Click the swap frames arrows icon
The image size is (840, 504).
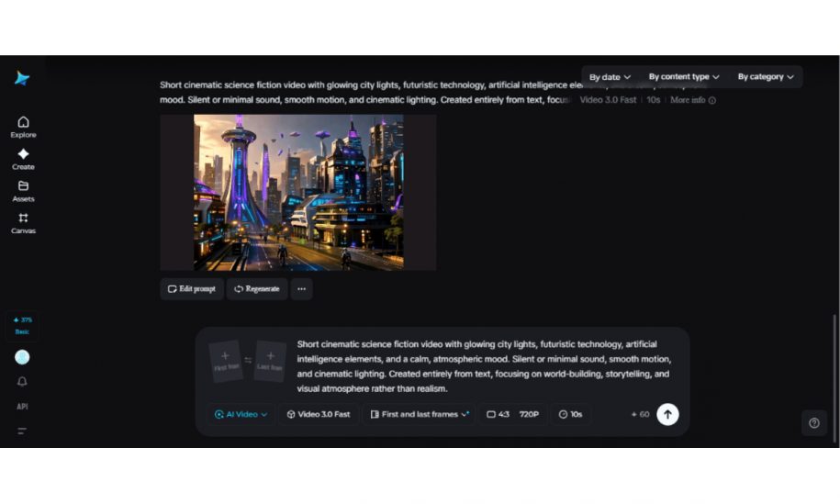tap(248, 360)
